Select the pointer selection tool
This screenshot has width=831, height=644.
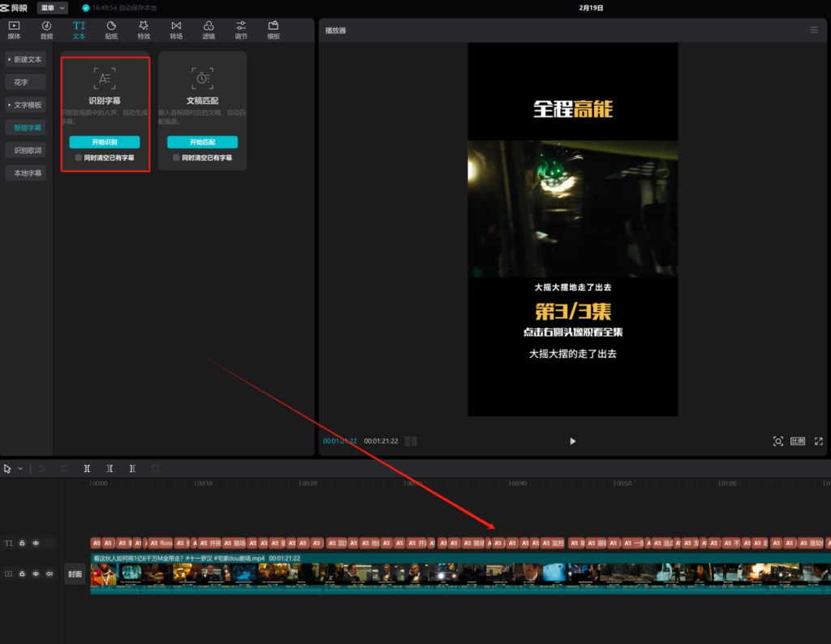tap(7, 469)
